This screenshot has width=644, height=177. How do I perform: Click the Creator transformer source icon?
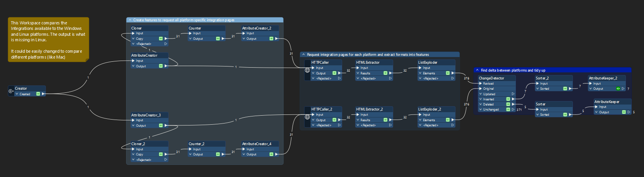[11, 91]
